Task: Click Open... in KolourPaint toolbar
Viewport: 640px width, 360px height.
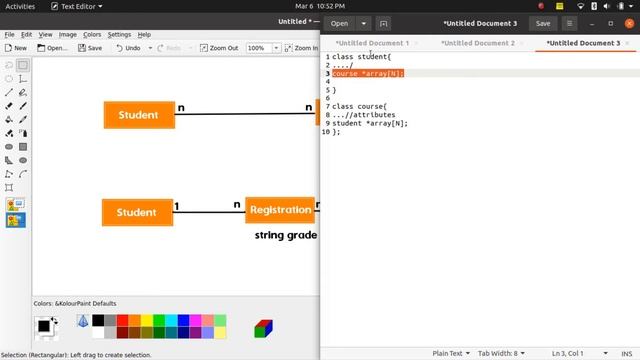Action: tap(52, 48)
